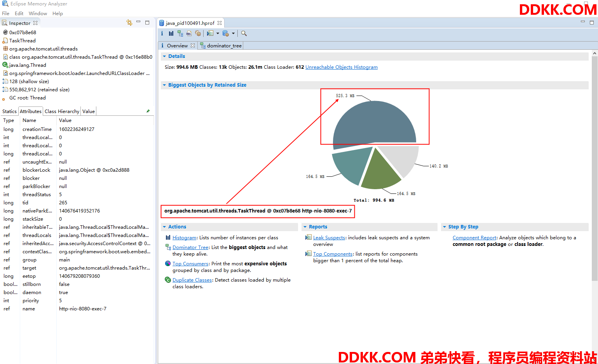Minimize the Inspector panel
The width and height of the screenshot is (598, 364).
point(138,22)
